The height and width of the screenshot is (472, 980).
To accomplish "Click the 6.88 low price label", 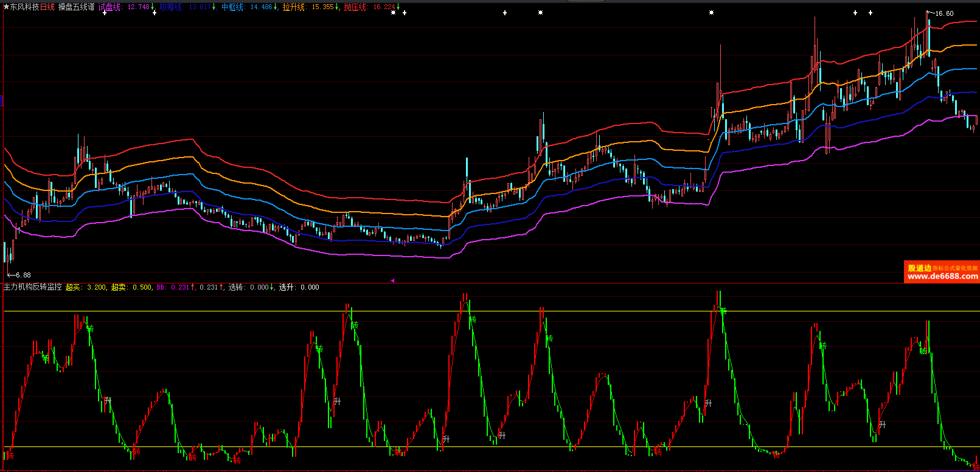I will click(x=23, y=275).
